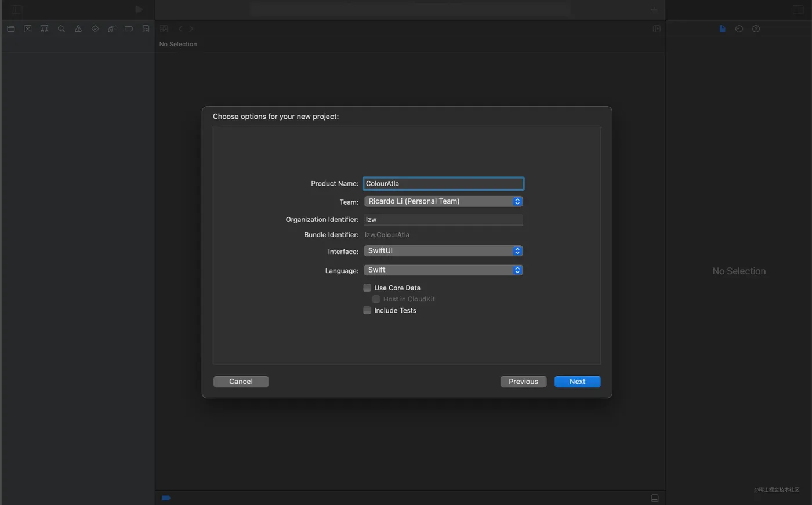Toggle the inspector sidebar icon
This screenshot has height=505, width=812.
[x=798, y=9]
